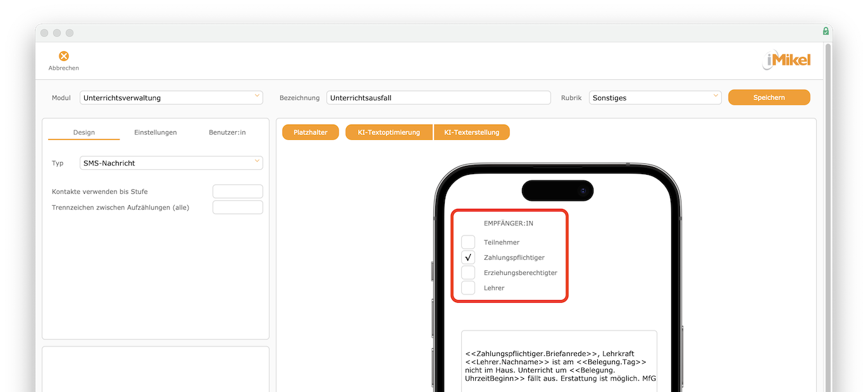Switch to the Benutzer:in tab

pyautogui.click(x=227, y=132)
